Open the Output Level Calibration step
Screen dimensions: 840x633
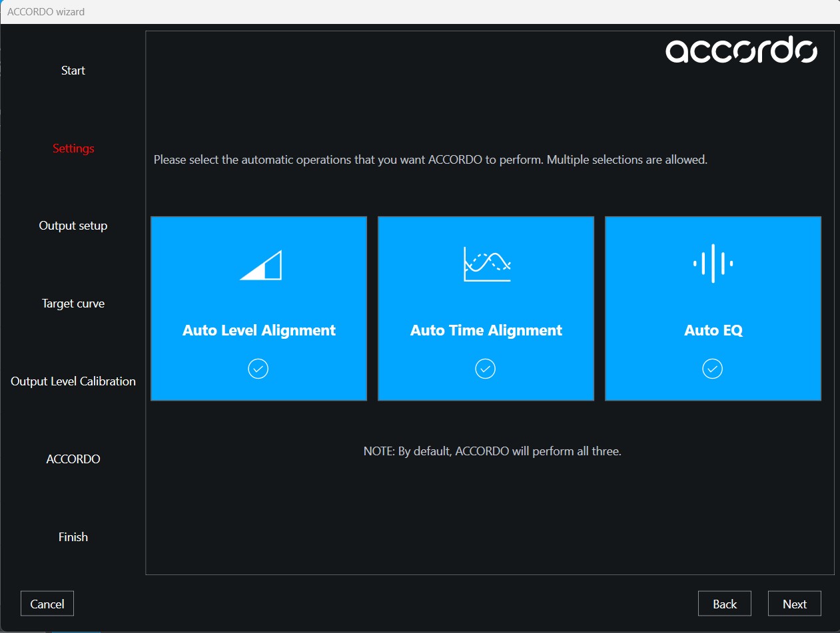pyautogui.click(x=73, y=381)
